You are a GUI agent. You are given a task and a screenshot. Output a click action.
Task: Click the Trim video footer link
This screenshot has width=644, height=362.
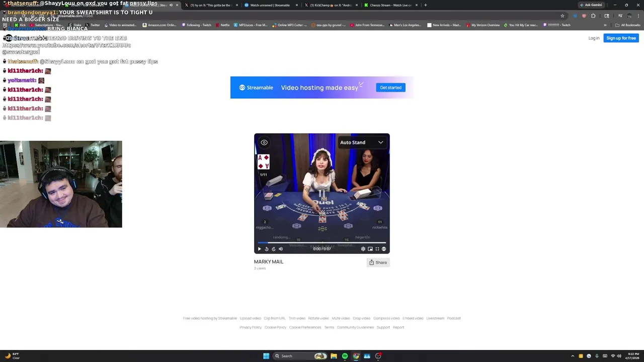pyautogui.click(x=297, y=318)
